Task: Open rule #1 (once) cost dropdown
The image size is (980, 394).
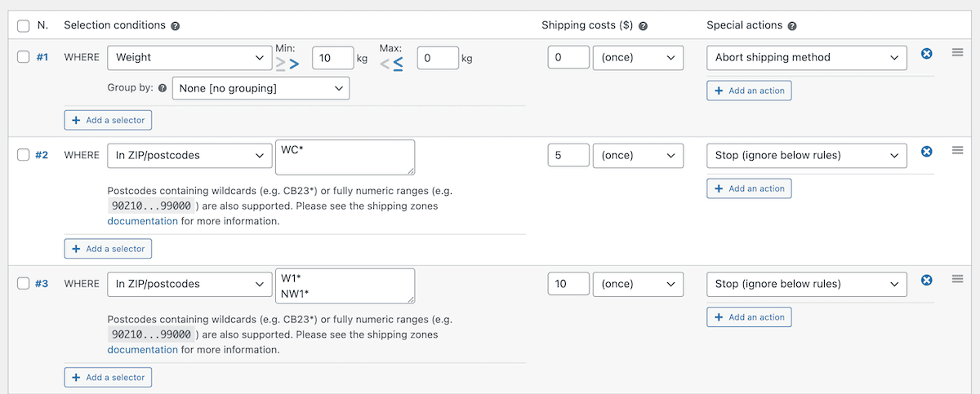Action: coord(638,58)
